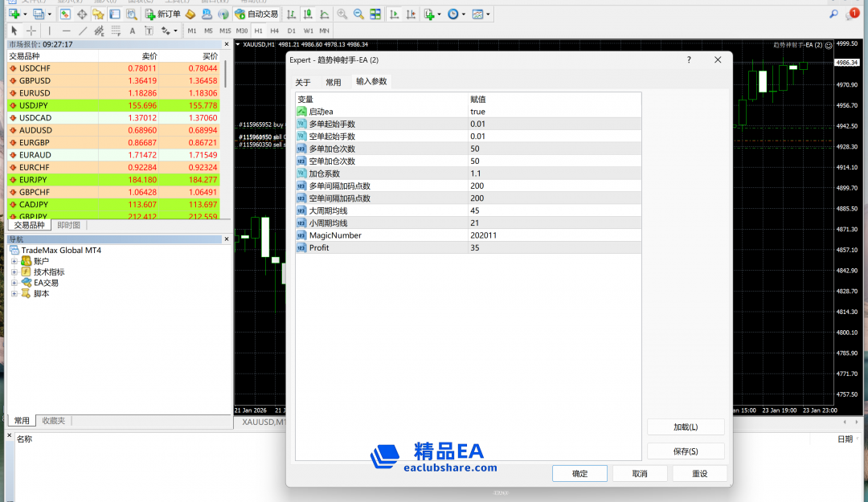Viewport: 868px width, 502px height.
Task: Expand the 账户 tree node
Action: click(14, 261)
